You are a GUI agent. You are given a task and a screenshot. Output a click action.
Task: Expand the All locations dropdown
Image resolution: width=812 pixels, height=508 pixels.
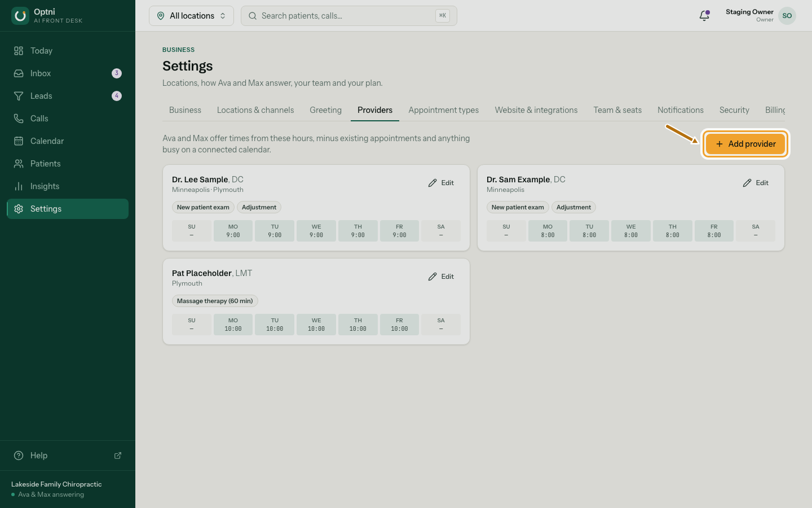pyautogui.click(x=191, y=16)
